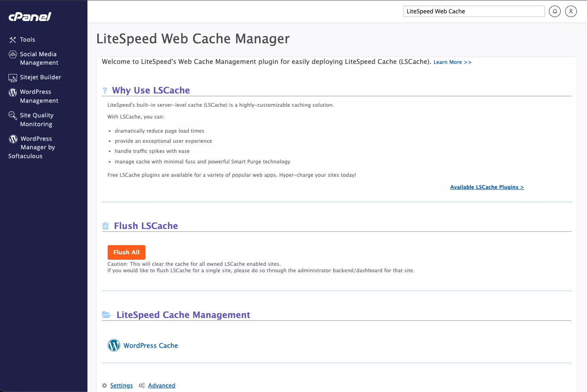Click the Site Quality Monitoring magnifier icon
This screenshot has height=392, width=587.
[13, 115]
